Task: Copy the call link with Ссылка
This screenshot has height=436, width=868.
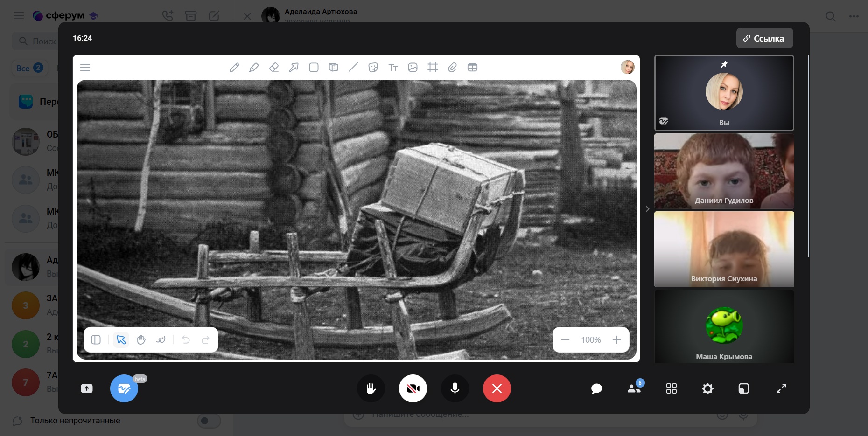Action: pos(764,38)
